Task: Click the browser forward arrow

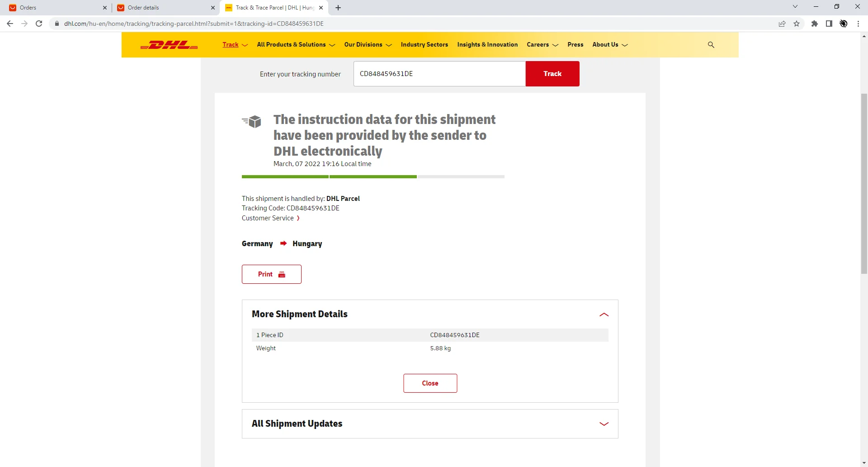Action: coord(24,24)
